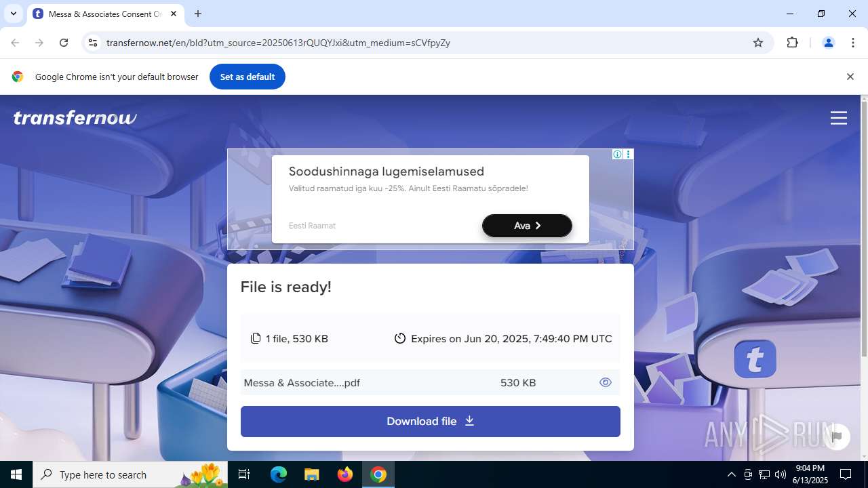Click the 530 KB size in the file row

click(x=518, y=383)
